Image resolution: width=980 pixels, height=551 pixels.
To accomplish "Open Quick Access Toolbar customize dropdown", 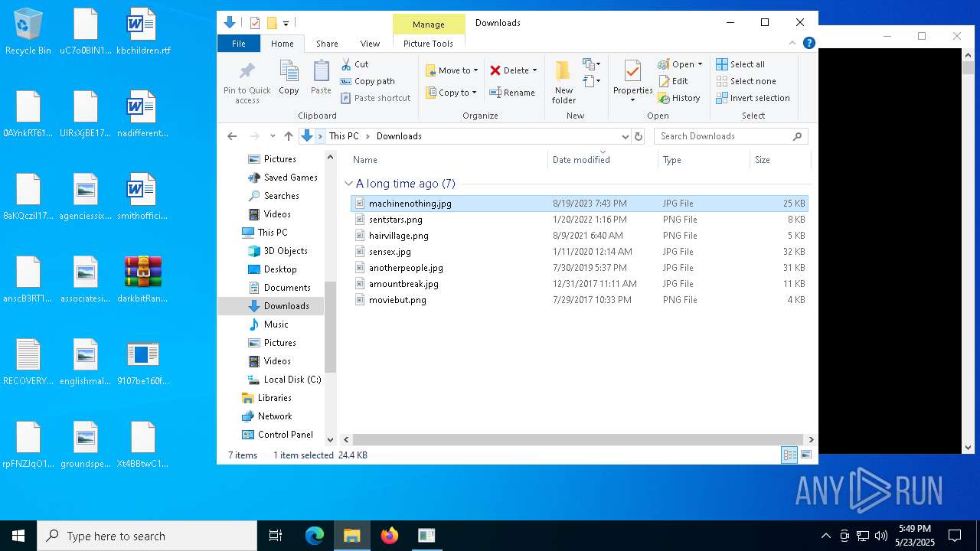I will (286, 23).
